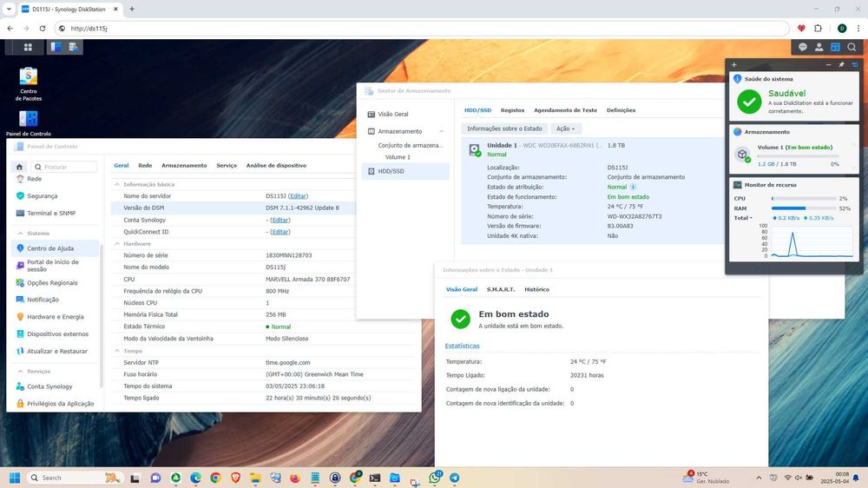Image resolution: width=868 pixels, height=488 pixels.
Task: Open the S.M.A.R.T. tab
Action: click(x=501, y=290)
